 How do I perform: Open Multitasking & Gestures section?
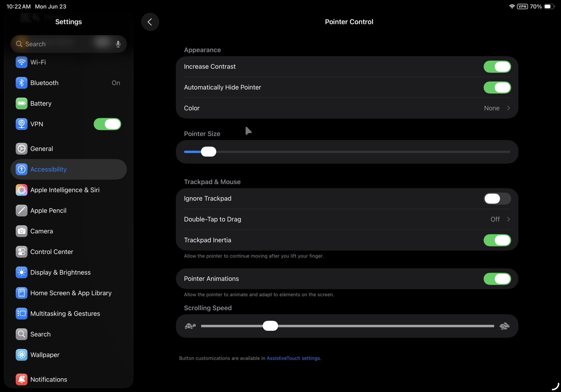point(65,314)
